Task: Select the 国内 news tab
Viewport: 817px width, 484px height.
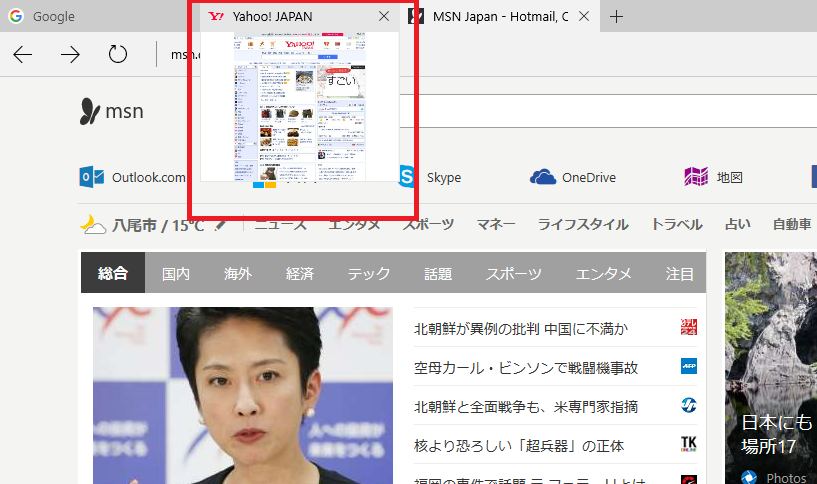Action: coord(176,273)
